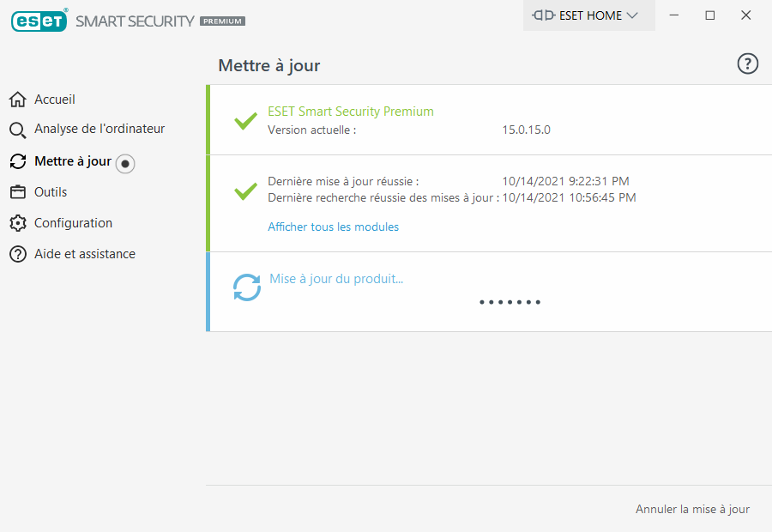Click the Accueil house icon

click(18, 100)
